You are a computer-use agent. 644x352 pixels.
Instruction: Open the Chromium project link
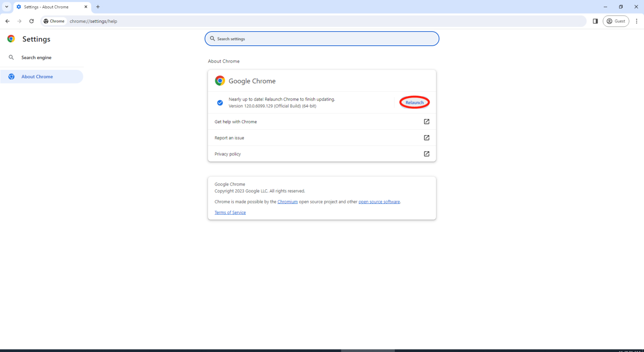(x=287, y=201)
